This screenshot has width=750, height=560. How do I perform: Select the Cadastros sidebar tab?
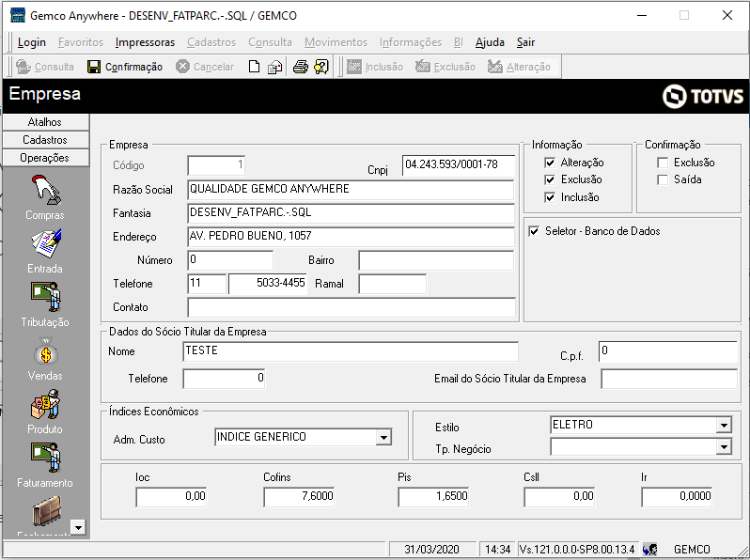coord(45,140)
